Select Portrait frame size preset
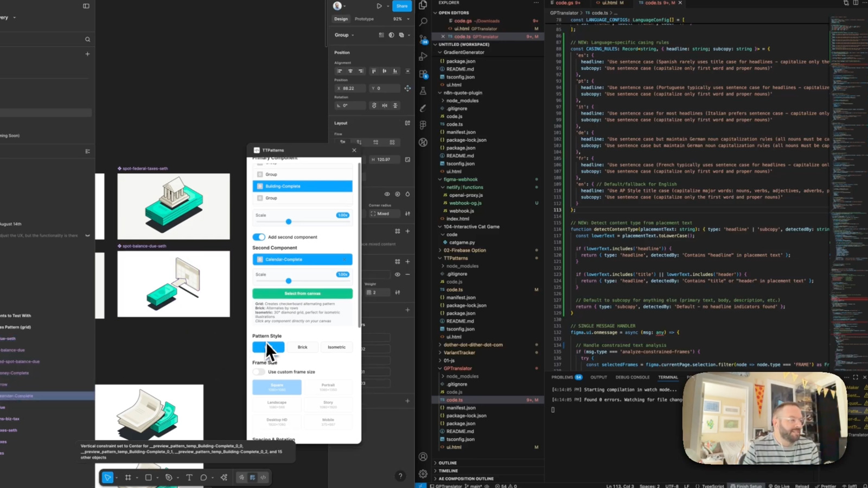The image size is (868, 488). point(328,387)
